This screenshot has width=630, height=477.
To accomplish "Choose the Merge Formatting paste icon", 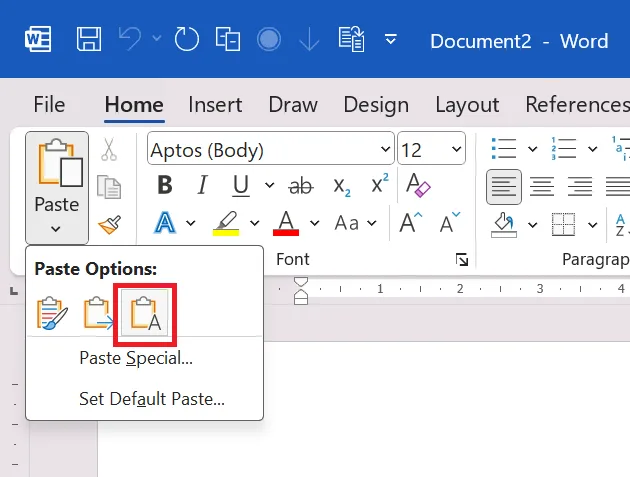I will pos(98,312).
